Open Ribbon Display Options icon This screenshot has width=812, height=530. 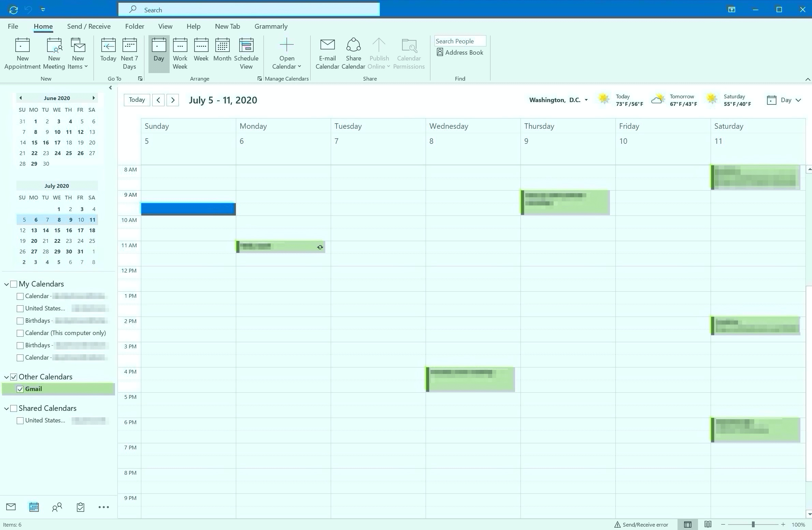point(731,10)
